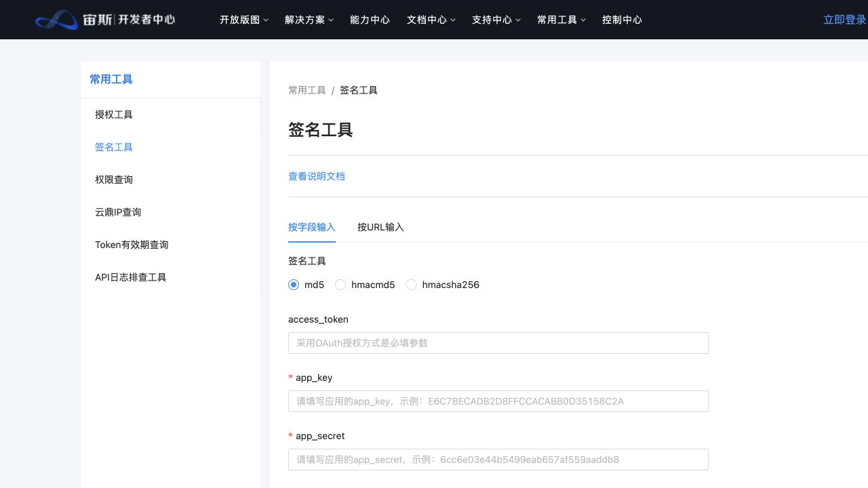This screenshot has width=868, height=488.
Task: Expand the 开放版图 dropdown menu
Action: 244,20
